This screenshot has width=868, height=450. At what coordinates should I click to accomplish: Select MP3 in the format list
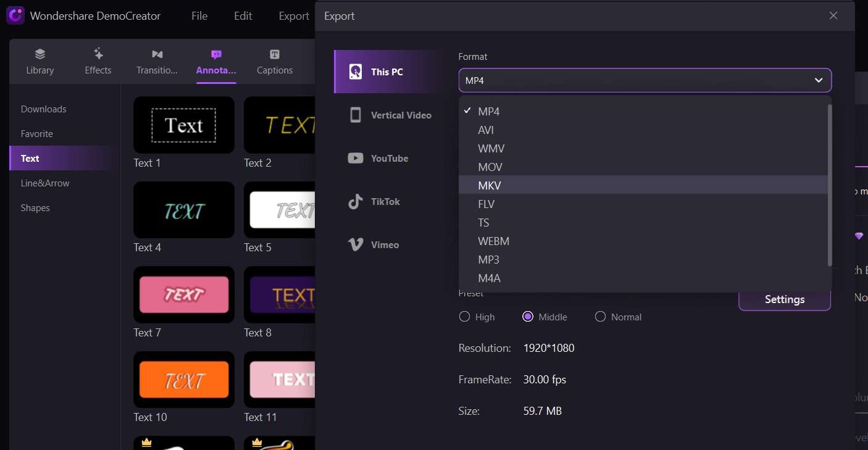click(643, 260)
